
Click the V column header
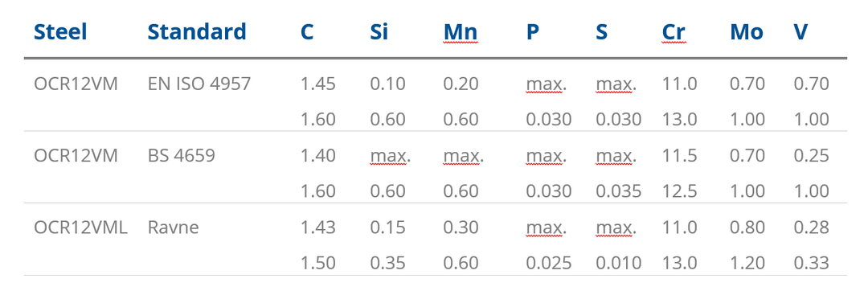800,32
